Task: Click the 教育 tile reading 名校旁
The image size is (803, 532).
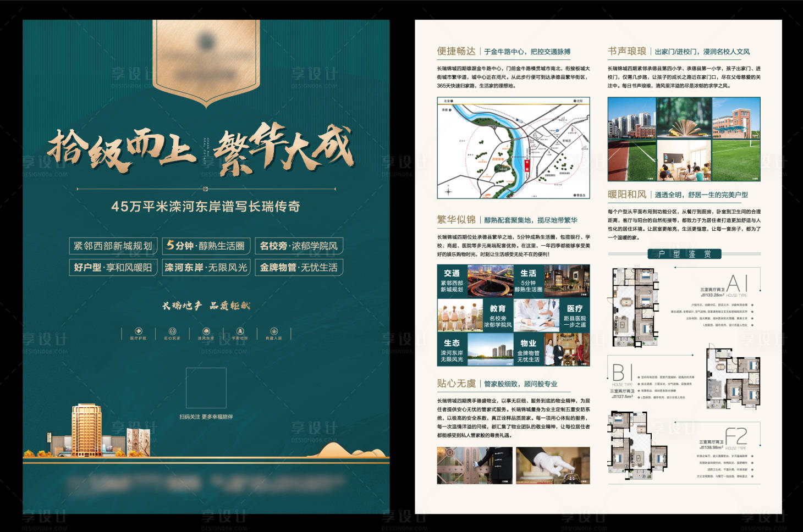Action: tap(498, 315)
